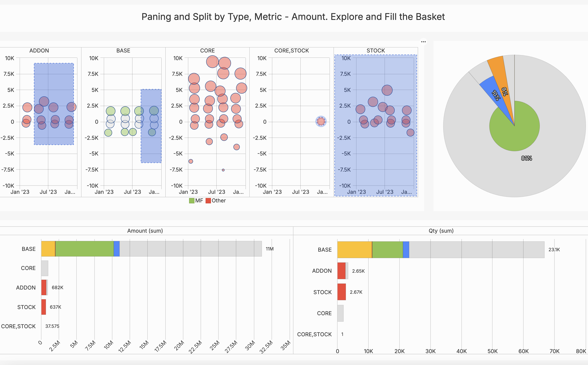Click the red Other legend swatch
Viewport: 588px width, 365px height.
[x=208, y=201]
